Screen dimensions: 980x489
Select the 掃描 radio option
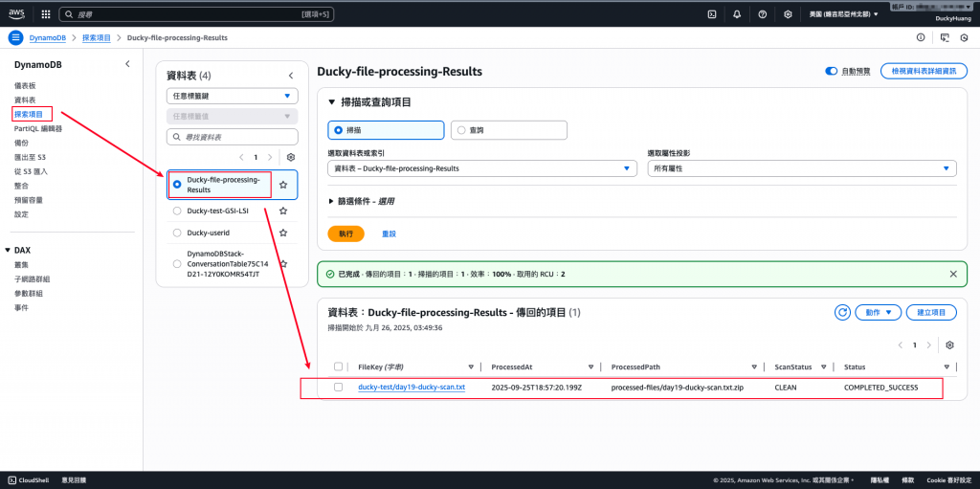[339, 130]
